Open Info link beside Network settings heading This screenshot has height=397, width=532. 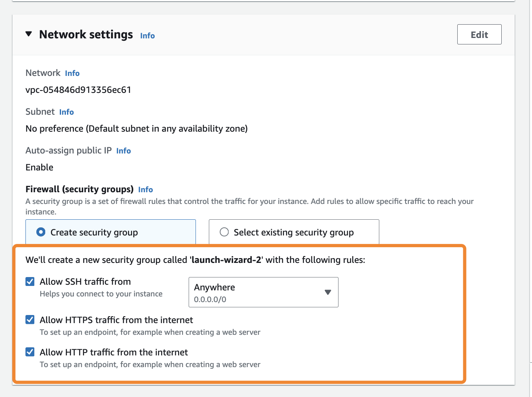click(147, 36)
